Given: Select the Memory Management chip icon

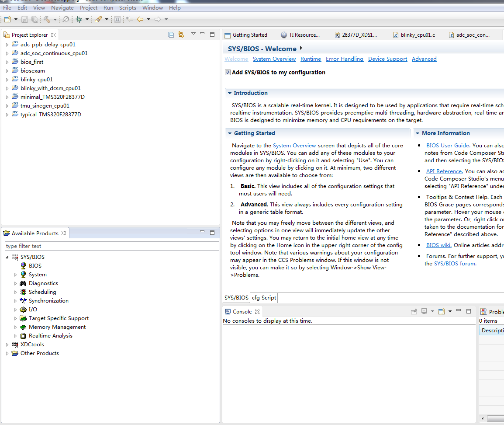Looking at the screenshot, I should tap(23, 327).
